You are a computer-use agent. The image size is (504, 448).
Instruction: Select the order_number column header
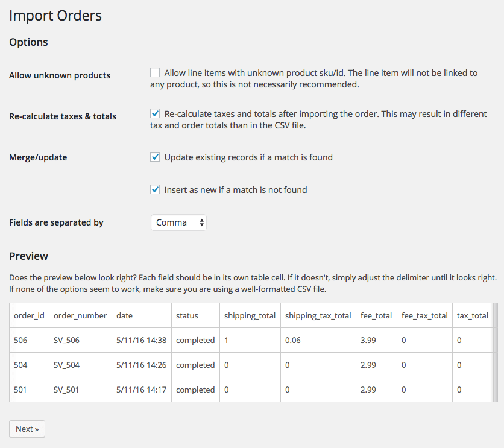click(80, 315)
